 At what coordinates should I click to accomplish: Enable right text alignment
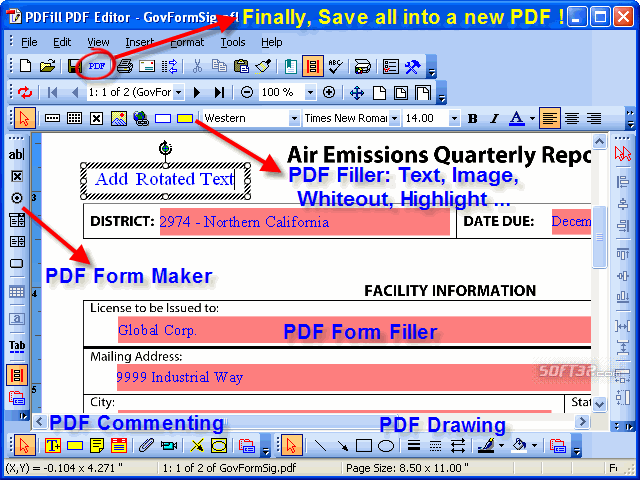coord(594,119)
